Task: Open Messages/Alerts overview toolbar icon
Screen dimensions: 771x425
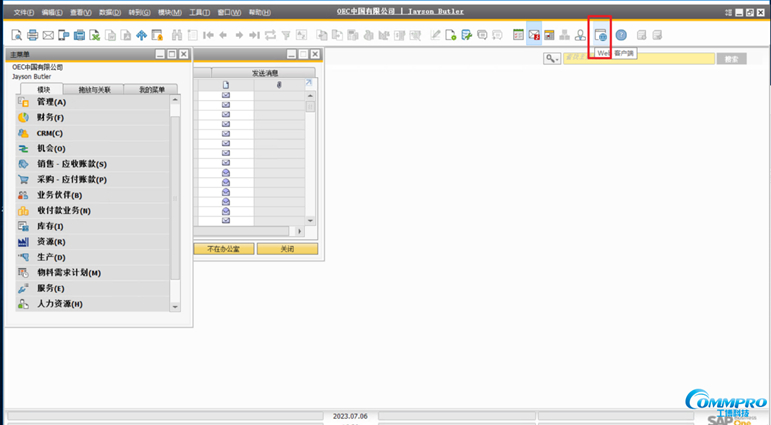Action: pyautogui.click(x=534, y=35)
